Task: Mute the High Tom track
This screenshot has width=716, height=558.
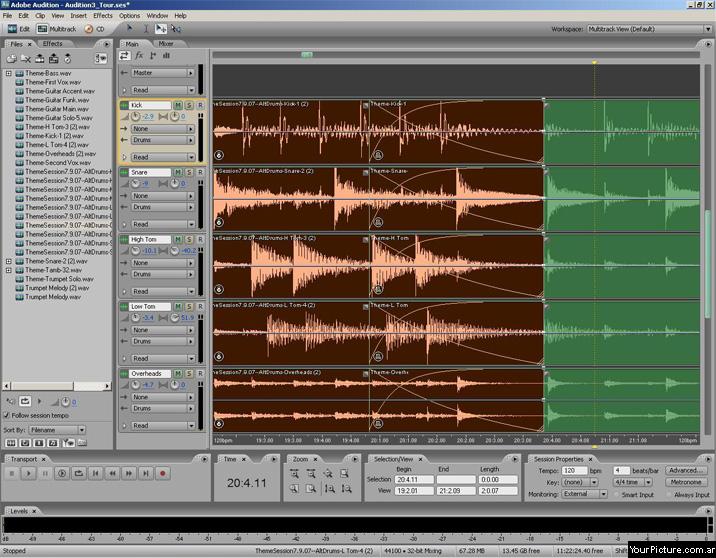Action: pyautogui.click(x=178, y=240)
